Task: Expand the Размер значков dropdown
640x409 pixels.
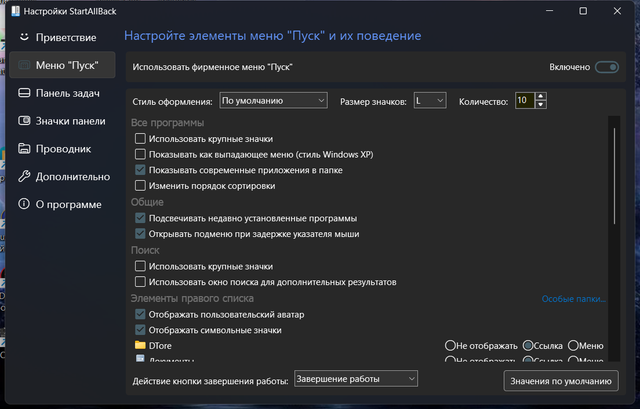Action: 430,100
